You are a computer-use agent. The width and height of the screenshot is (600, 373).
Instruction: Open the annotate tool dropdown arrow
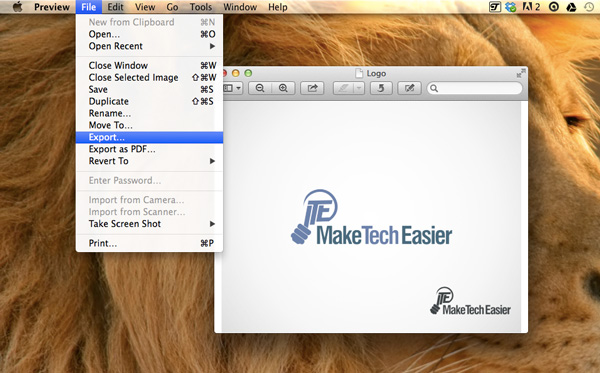(359, 88)
